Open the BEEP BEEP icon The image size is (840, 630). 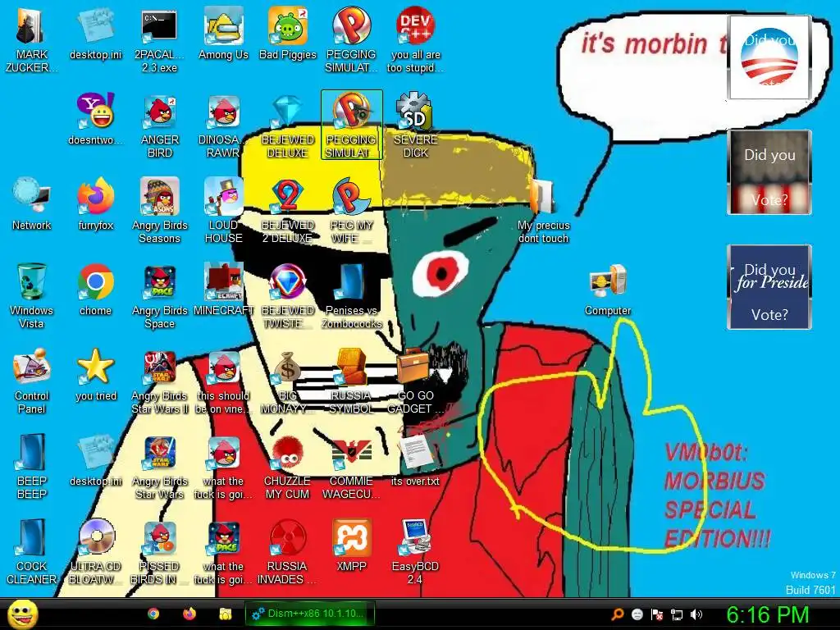click(x=31, y=466)
